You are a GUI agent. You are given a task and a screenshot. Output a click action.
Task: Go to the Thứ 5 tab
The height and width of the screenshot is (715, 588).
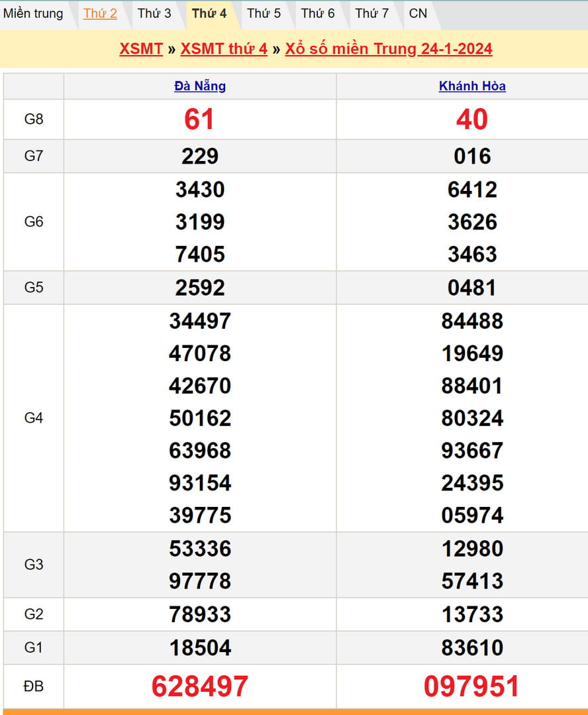[264, 13]
